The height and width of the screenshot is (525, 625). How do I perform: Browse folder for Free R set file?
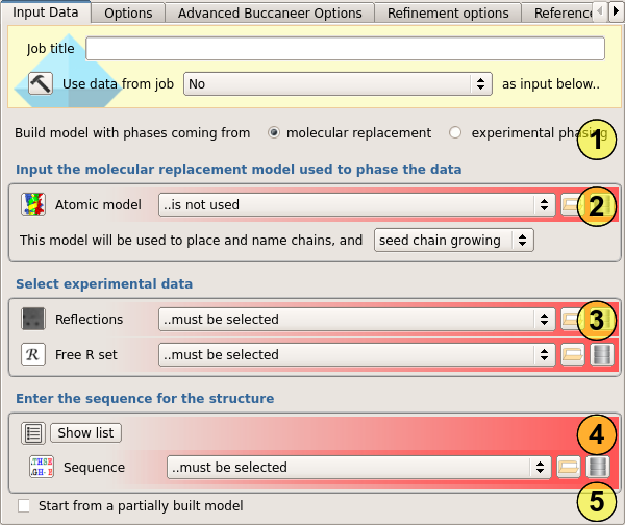[571, 354]
